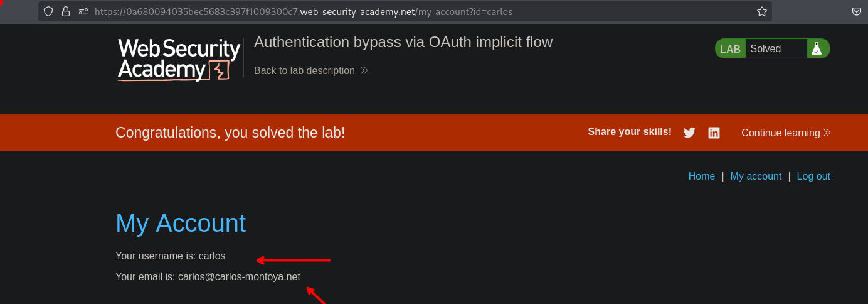This screenshot has width=868, height=304.
Task: Share the solved lab on LinkedIn
Action: pos(714,133)
